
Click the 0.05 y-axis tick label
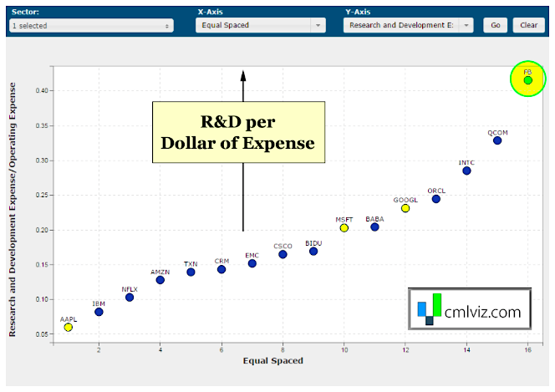[x=42, y=334]
